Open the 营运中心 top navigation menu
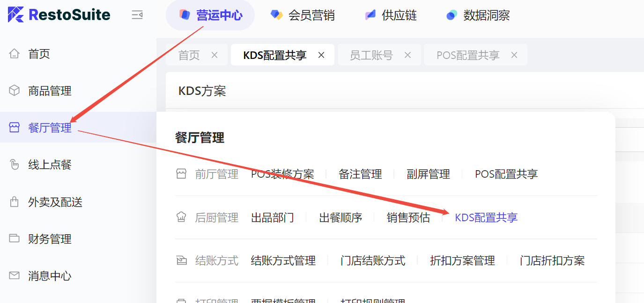The image size is (644, 303). coord(211,15)
